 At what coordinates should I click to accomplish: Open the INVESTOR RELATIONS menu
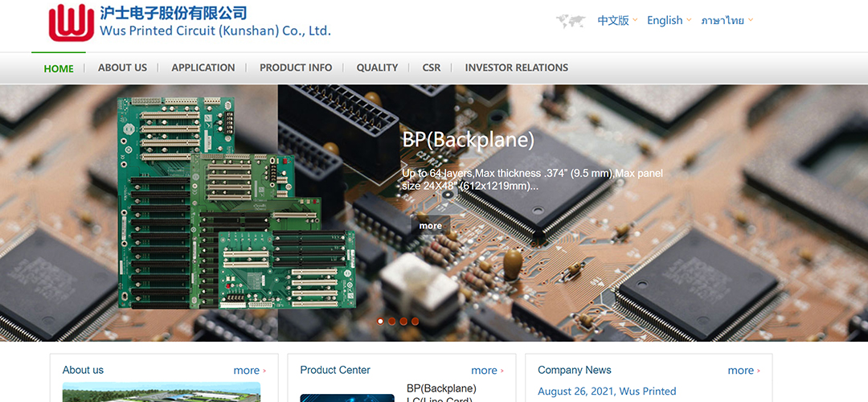pyautogui.click(x=517, y=68)
